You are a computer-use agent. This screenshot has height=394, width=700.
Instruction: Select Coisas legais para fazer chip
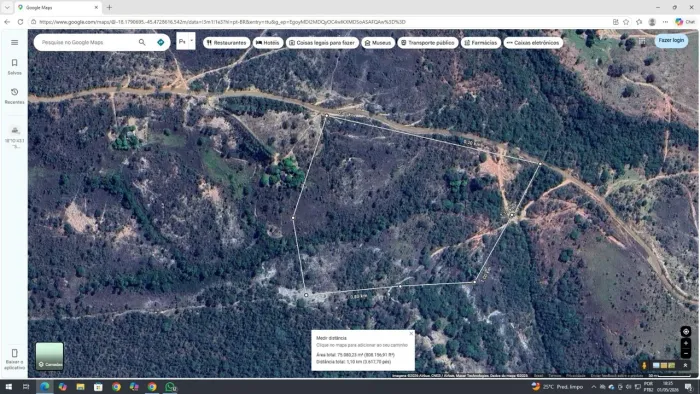coord(322,43)
